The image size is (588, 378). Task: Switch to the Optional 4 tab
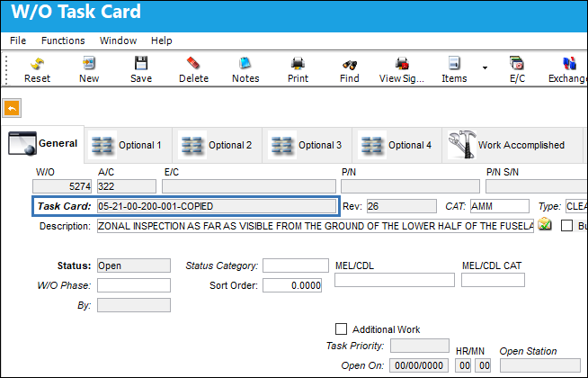397,145
